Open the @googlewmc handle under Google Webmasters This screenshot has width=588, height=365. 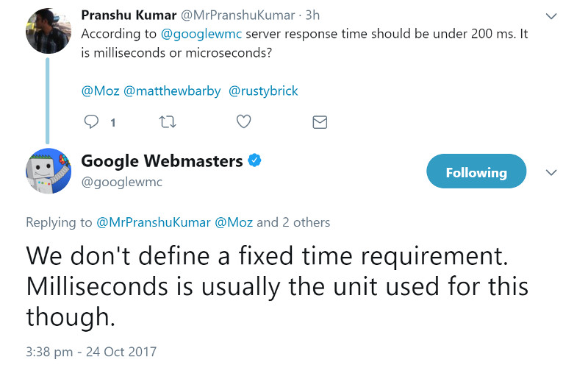coord(121,182)
